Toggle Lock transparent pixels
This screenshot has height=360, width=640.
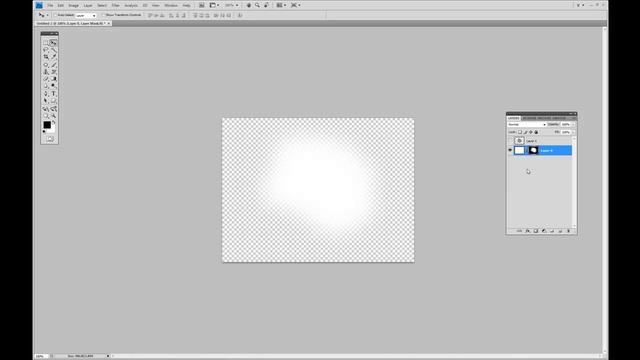(520, 132)
